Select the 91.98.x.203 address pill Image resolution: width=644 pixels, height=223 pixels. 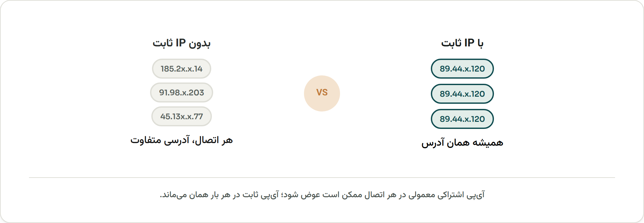click(182, 92)
